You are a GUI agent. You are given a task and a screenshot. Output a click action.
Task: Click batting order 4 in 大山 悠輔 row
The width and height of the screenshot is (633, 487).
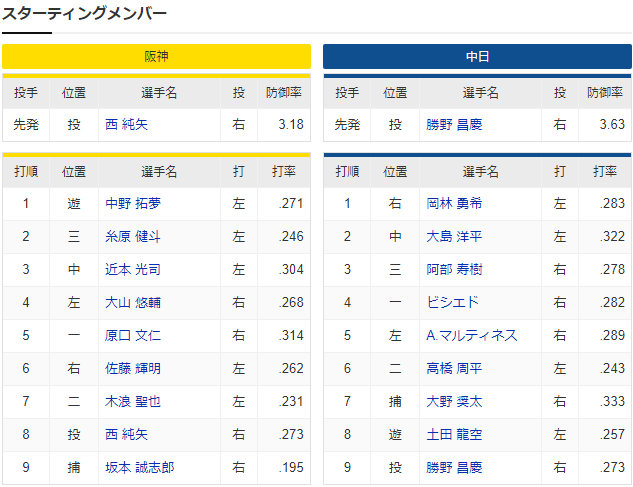click(x=26, y=302)
